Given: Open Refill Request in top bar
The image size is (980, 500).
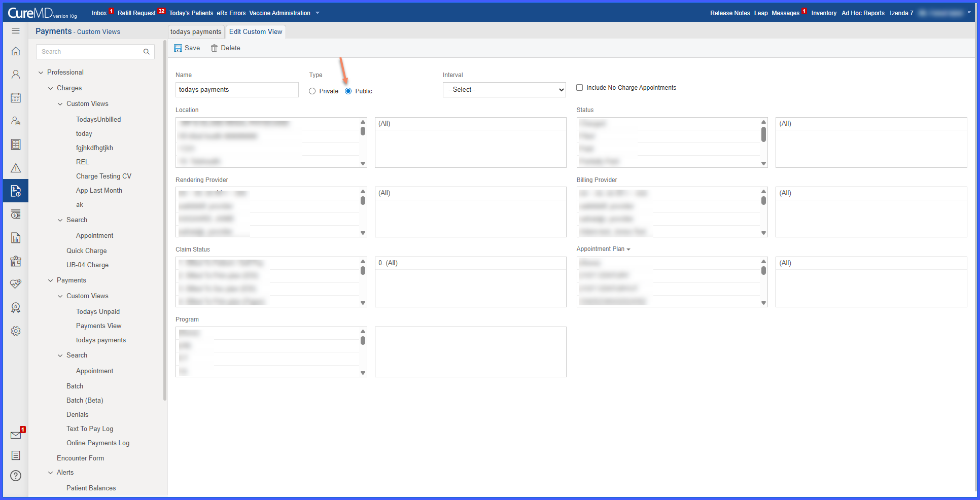Looking at the screenshot, I should click(x=137, y=13).
